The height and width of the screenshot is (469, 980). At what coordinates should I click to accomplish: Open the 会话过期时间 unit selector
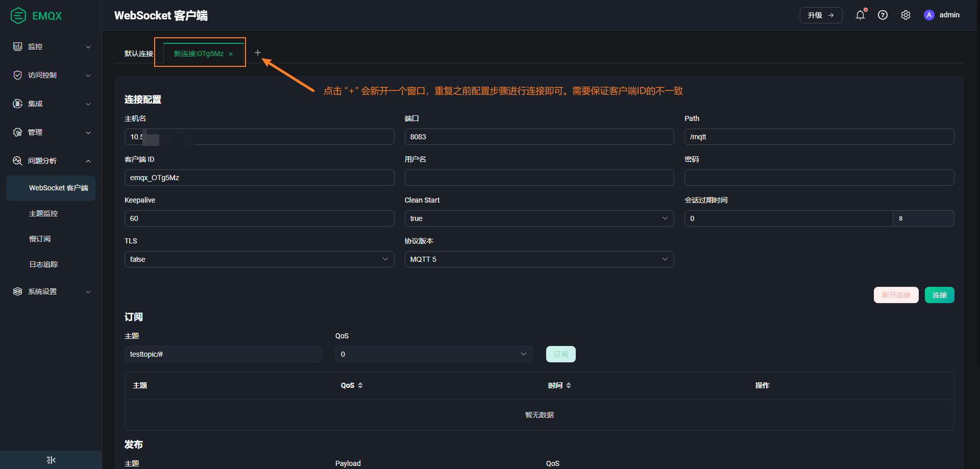tap(923, 218)
